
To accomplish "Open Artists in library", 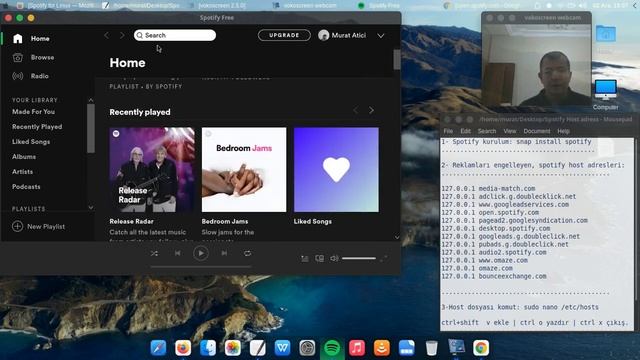I will point(22,172).
